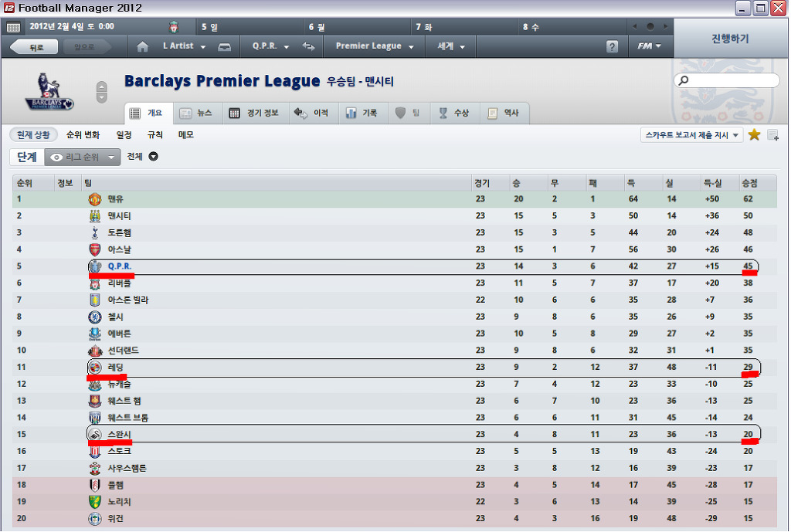Switch to the 순위 변화 sub-view

[83, 134]
